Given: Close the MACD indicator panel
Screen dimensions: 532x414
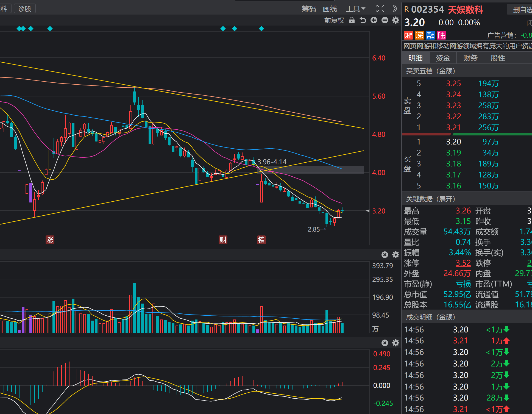Looking at the screenshot, I should (x=385, y=343).
